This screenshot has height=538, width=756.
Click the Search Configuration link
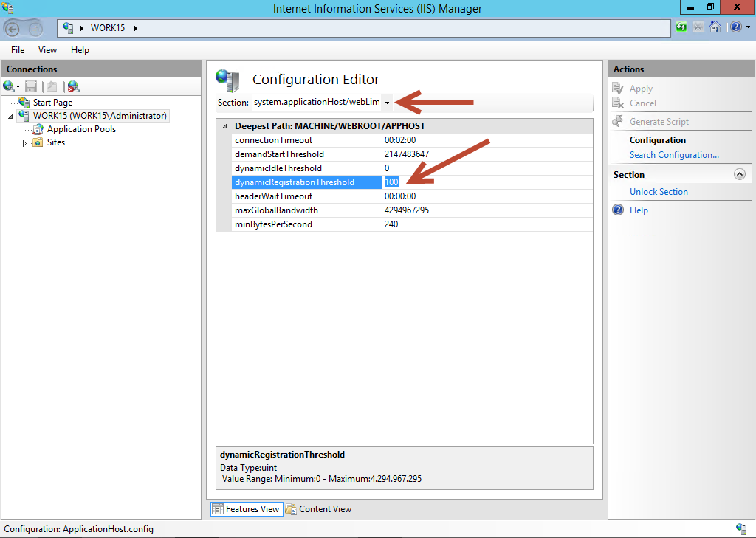[x=674, y=155]
